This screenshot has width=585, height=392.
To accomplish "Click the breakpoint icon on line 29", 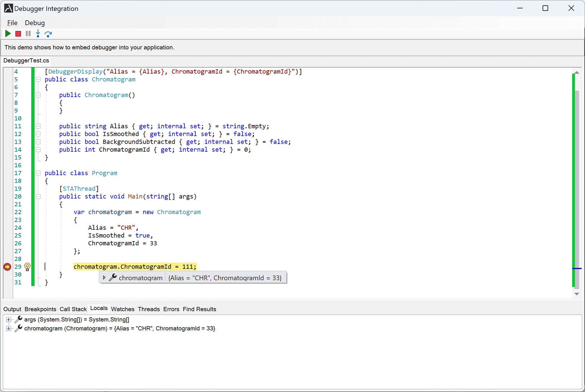I will tap(7, 267).
